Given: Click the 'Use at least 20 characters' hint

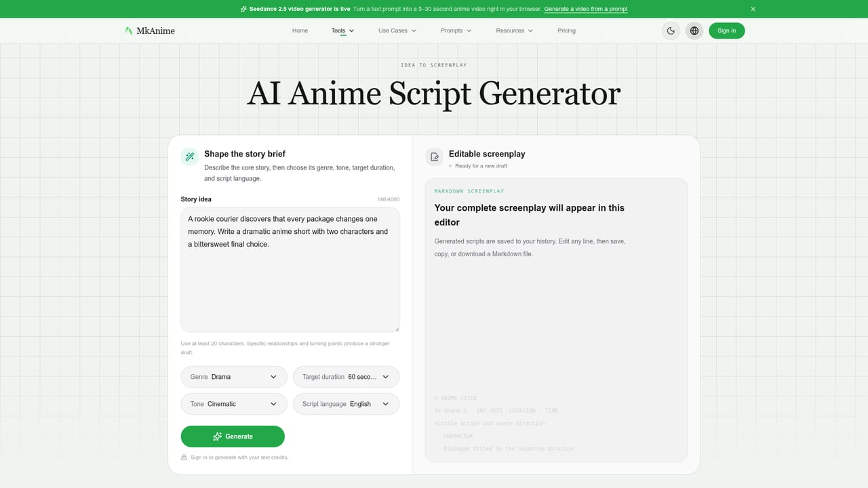Looking at the screenshot, I should pyautogui.click(x=285, y=348).
